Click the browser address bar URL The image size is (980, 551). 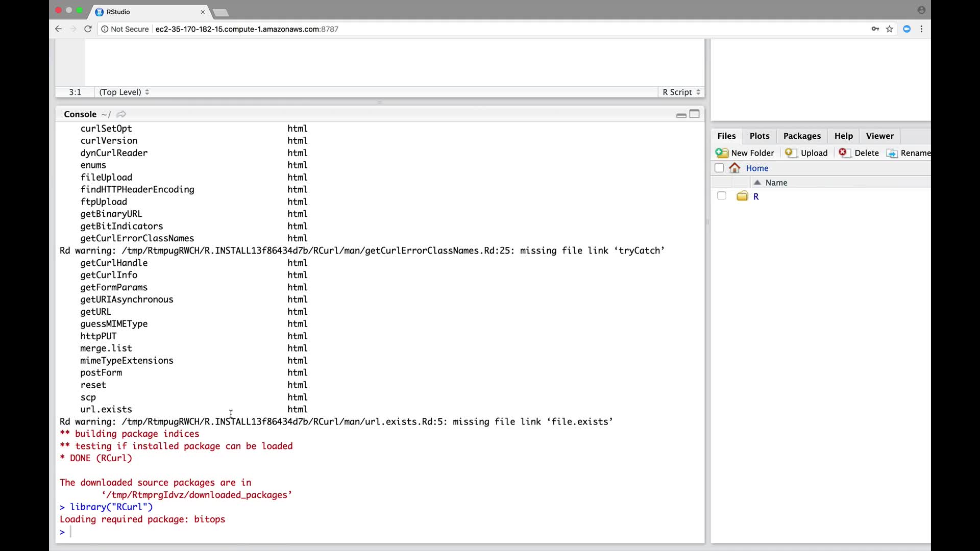pos(247,29)
